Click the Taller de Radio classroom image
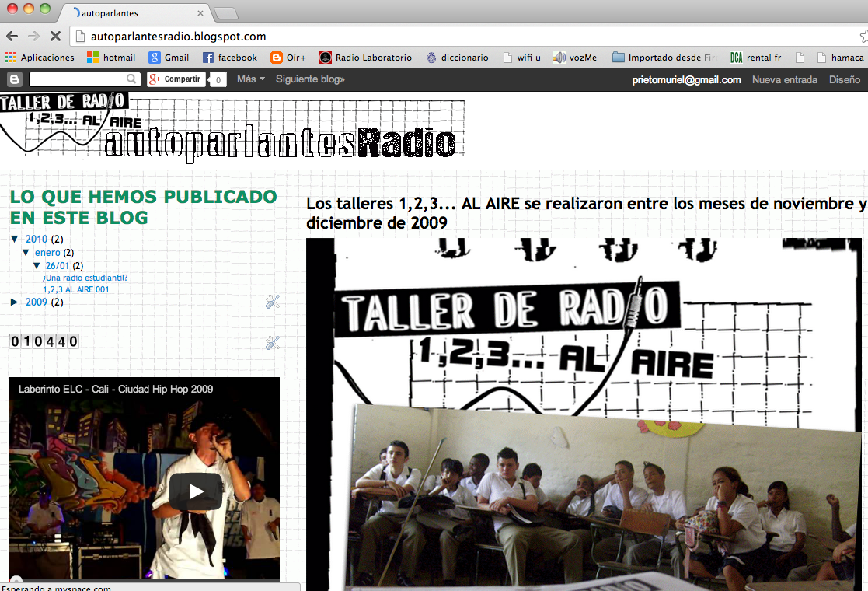The image size is (868, 591). (584, 414)
